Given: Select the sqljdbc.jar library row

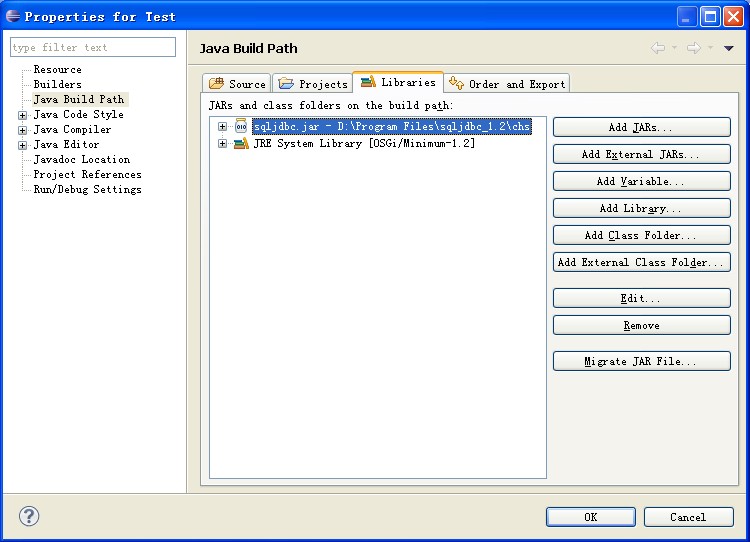Looking at the screenshot, I should point(392,126).
